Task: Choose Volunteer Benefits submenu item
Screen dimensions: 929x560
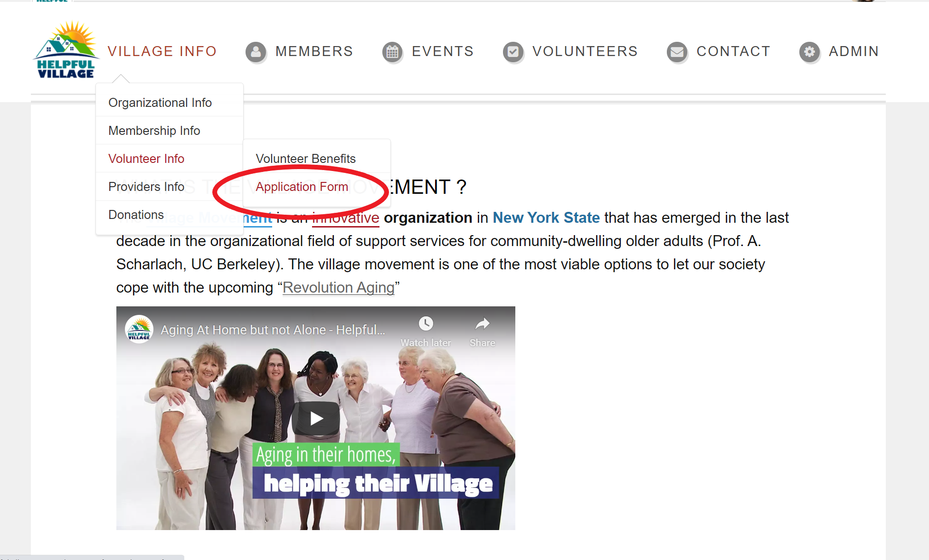Action: (x=317, y=159)
